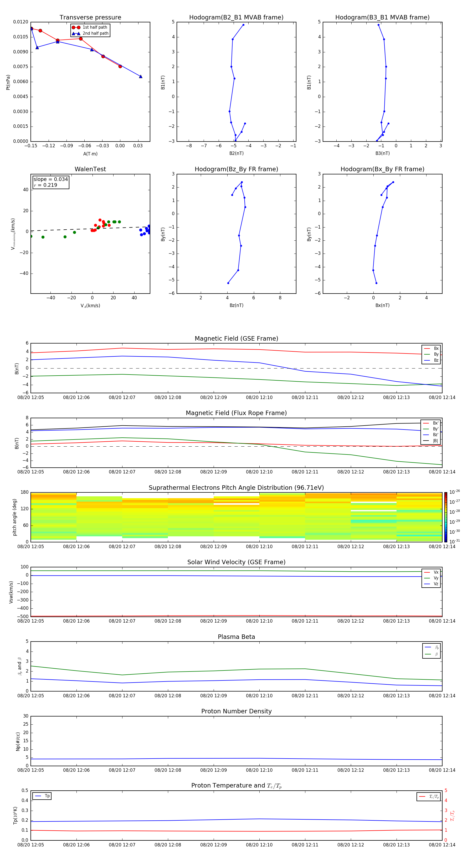Click 'By' in GSE magnetic field legend
Image resolution: width=473 pixels, height=868 pixels.
tap(431, 354)
